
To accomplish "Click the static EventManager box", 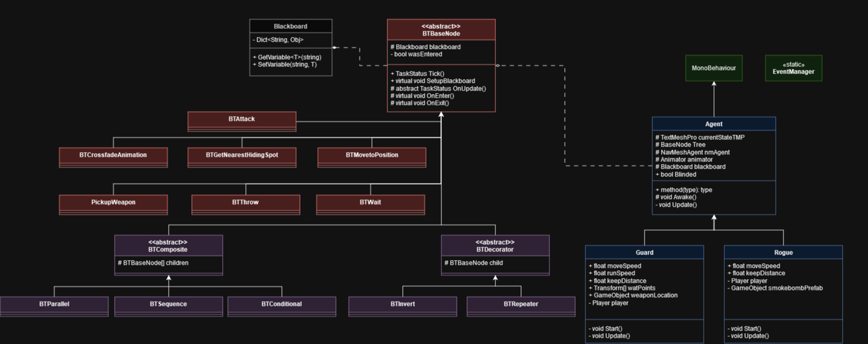I will [x=793, y=68].
